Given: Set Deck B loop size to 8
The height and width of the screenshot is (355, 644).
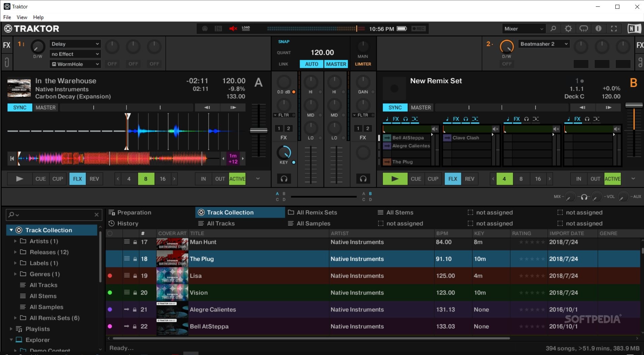Looking at the screenshot, I should (x=521, y=179).
